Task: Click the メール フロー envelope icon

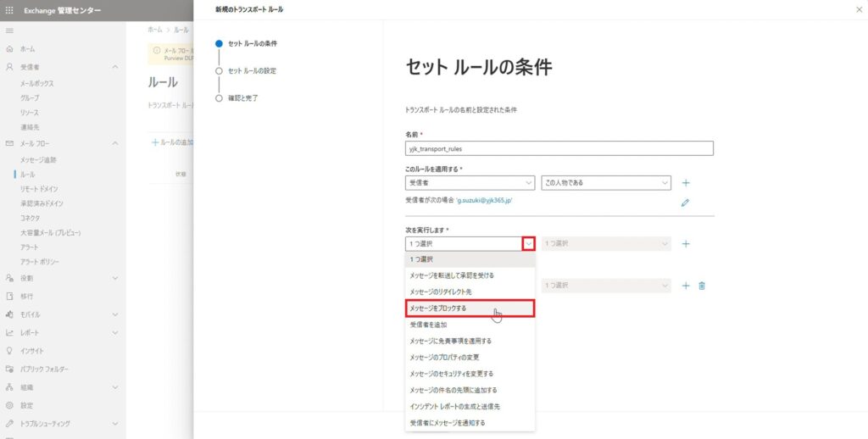Action: (x=9, y=143)
